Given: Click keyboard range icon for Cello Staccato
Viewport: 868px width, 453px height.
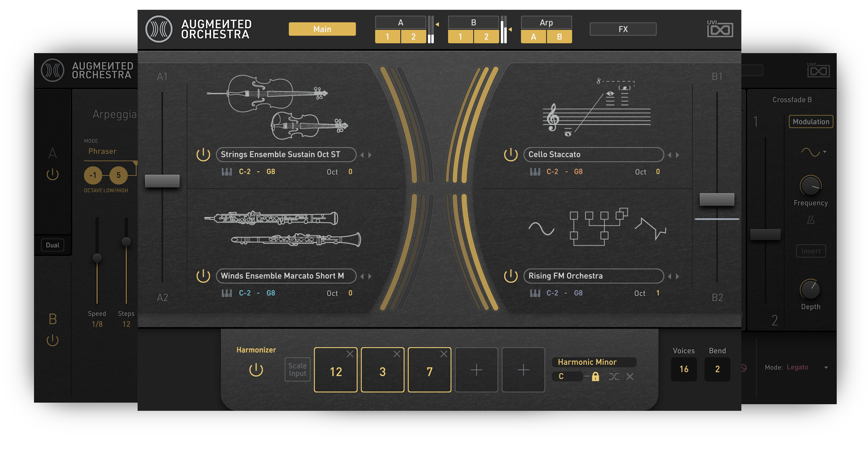Looking at the screenshot, I should point(535,172).
